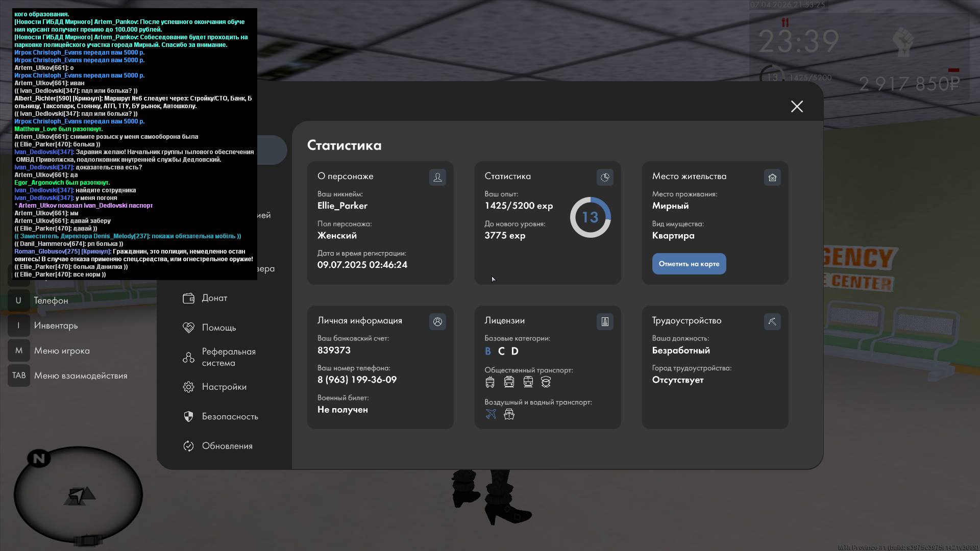Image resolution: width=980 pixels, height=551 pixels.
Task: Open the Помощь menu section
Action: pos(218,328)
